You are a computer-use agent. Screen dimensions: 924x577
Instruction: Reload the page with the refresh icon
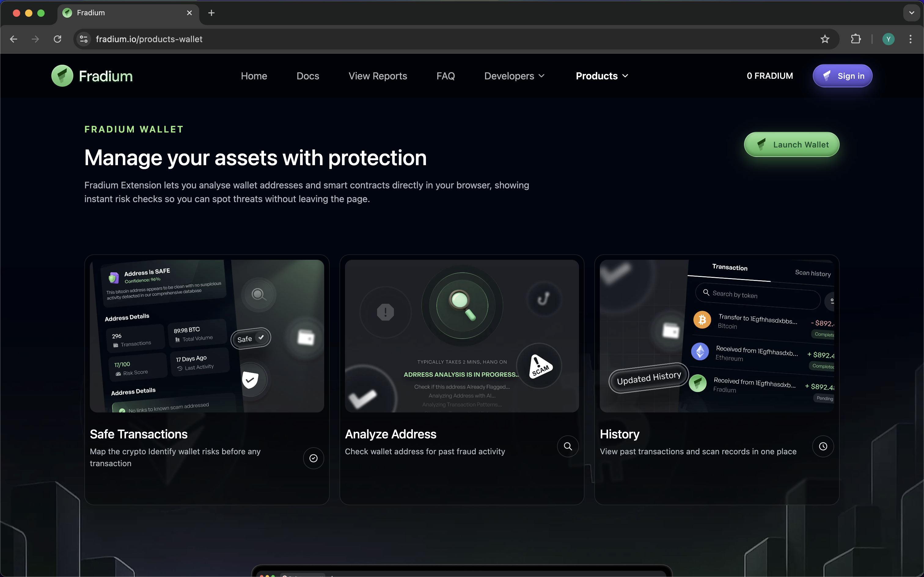pyautogui.click(x=57, y=39)
